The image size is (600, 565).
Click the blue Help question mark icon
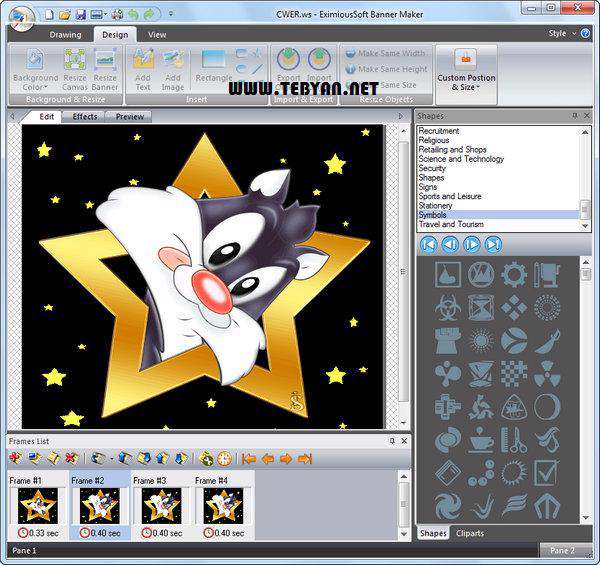(x=585, y=34)
